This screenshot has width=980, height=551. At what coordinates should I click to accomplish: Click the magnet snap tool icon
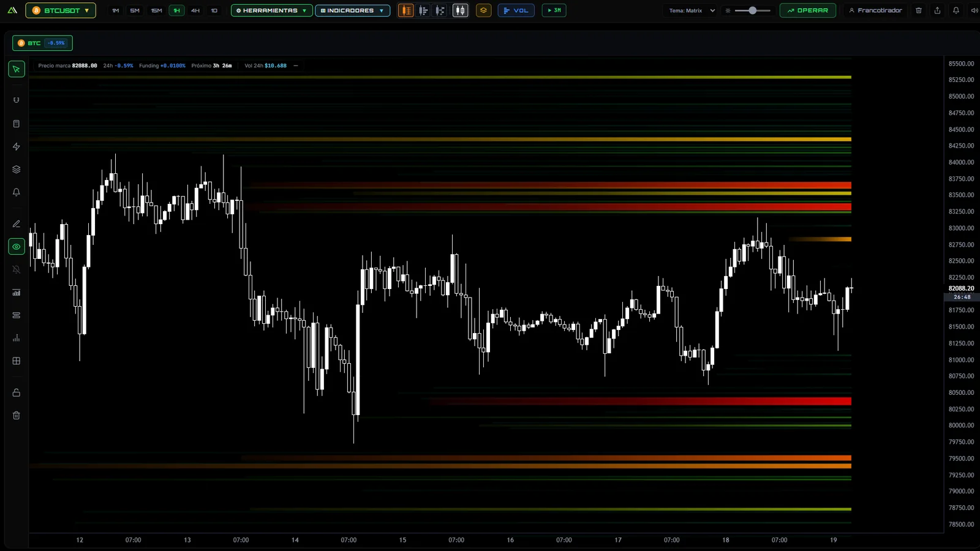[17, 100]
